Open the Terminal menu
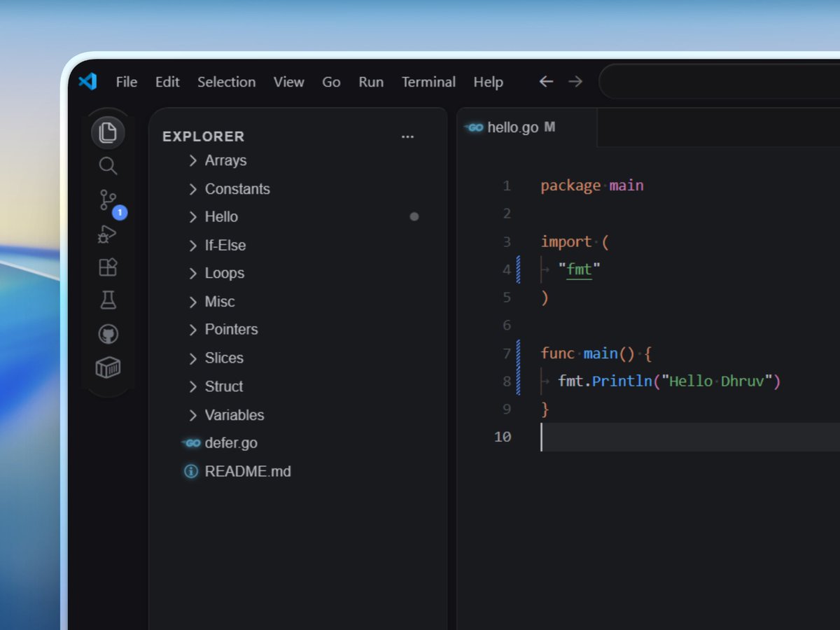The height and width of the screenshot is (630, 840). 428,82
